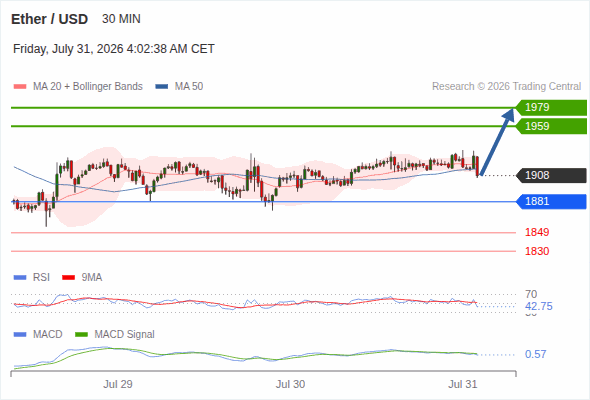Select the 1908 current price tag
Screen dimensions: 590x400
551,175
